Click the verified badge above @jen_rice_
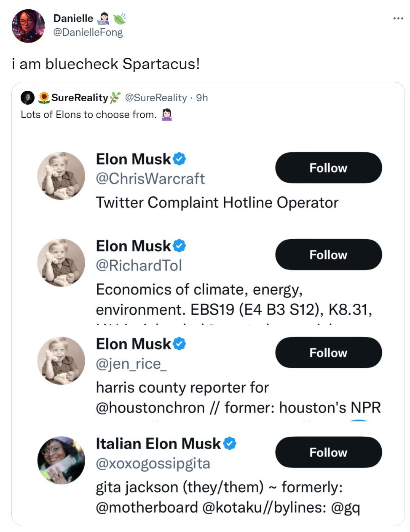410x532 pixels. pos(180,344)
